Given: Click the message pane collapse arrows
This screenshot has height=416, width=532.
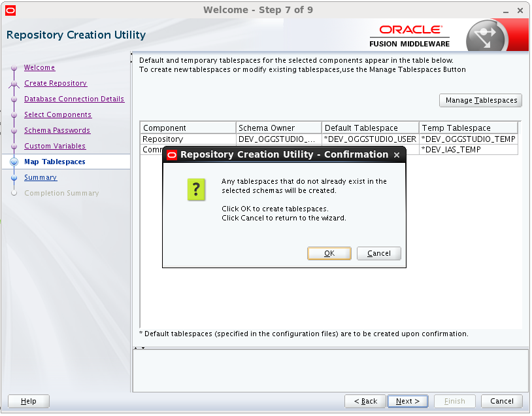Looking at the screenshot, I should (139, 348).
